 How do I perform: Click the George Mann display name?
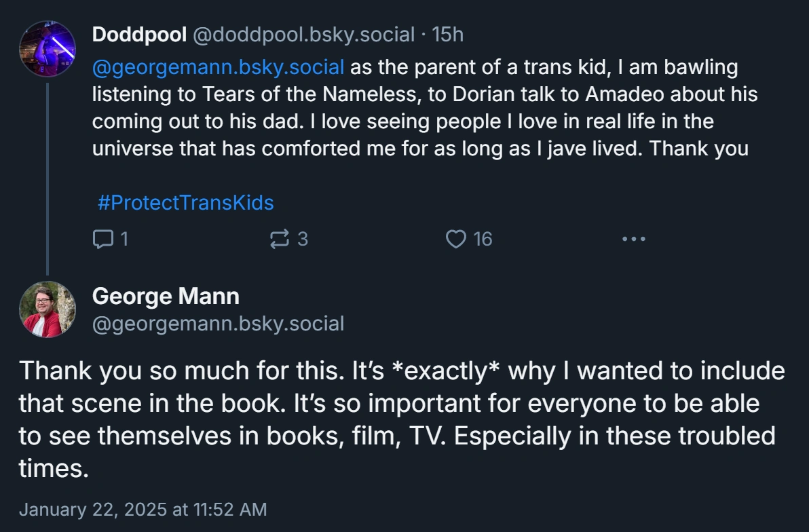pos(166,297)
